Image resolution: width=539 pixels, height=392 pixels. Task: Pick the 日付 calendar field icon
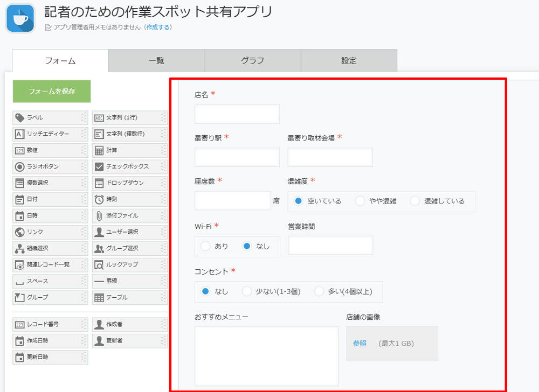click(x=19, y=199)
